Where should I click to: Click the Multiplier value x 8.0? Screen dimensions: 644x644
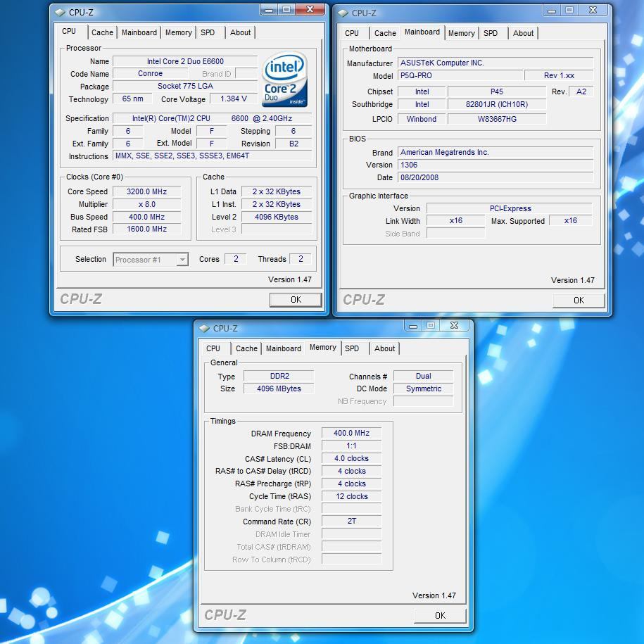(146, 205)
